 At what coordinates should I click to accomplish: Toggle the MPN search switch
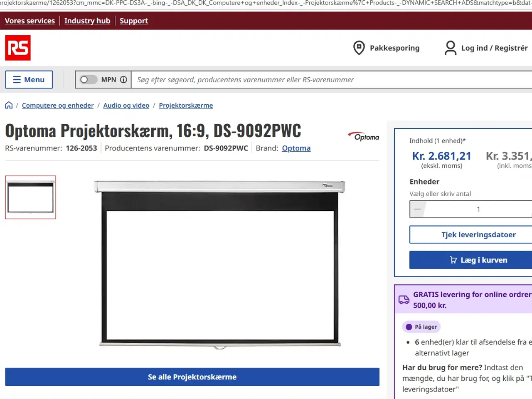(x=88, y=80)
